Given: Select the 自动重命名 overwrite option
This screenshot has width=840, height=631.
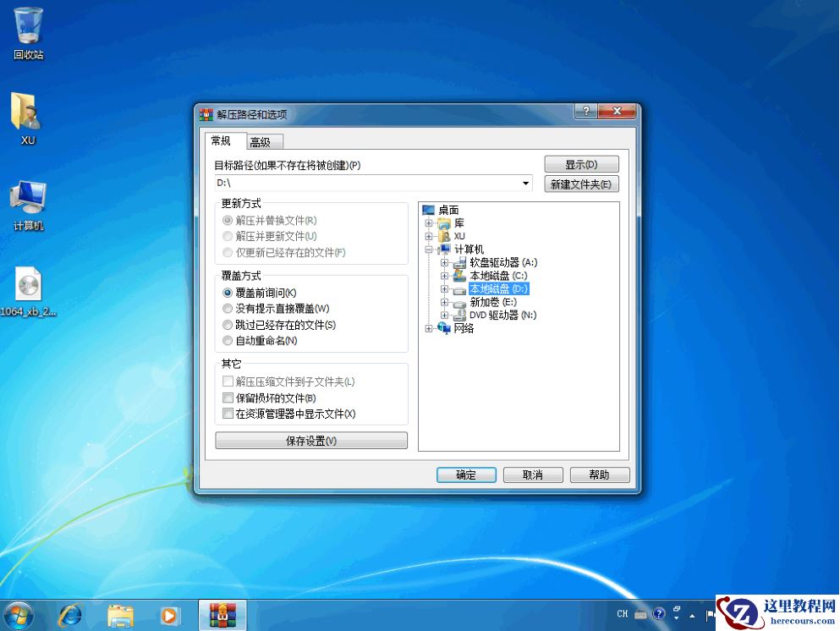Looking at the screenshot, I should tap(228, 342).
